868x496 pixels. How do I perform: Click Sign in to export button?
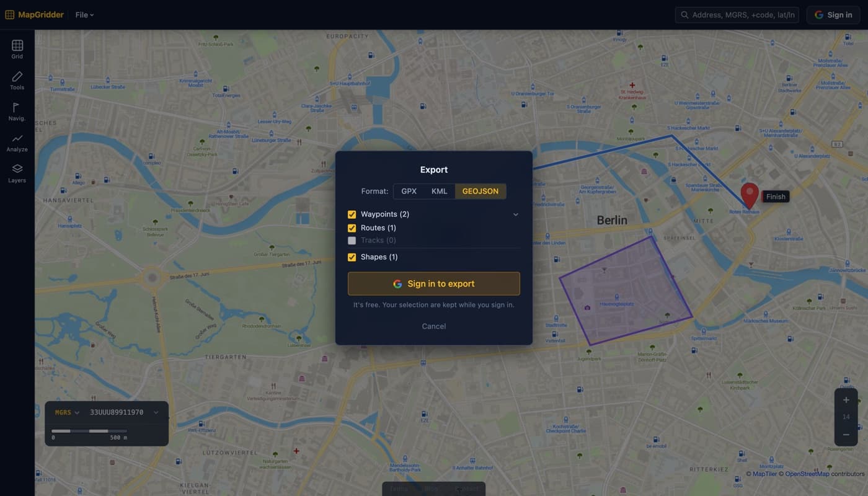coord(434,284)
